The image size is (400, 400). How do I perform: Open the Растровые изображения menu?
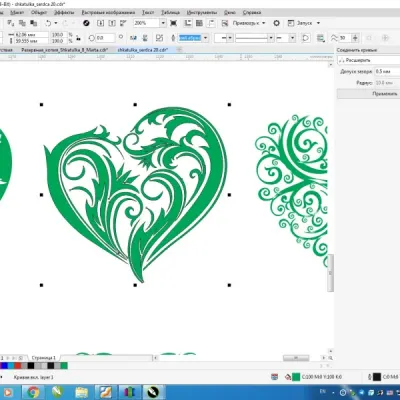[108, 13]
